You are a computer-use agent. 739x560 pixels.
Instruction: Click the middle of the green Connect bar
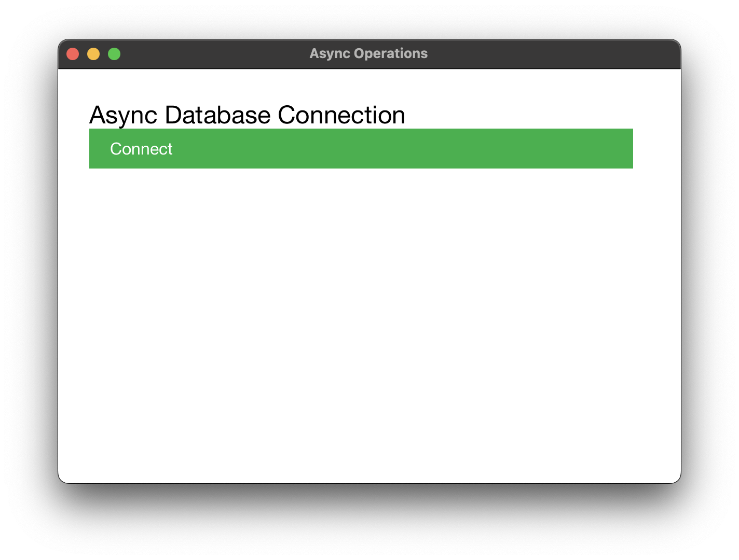click(x=361, y=149)
